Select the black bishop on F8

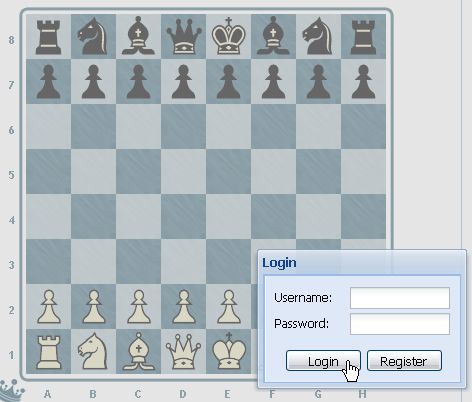(273, 36)
